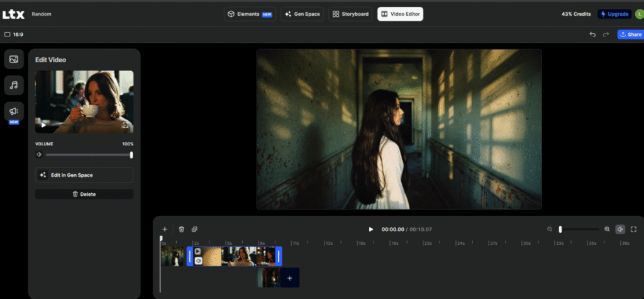
Task: Open the music sidebar icon
Action: coord(14,85)
